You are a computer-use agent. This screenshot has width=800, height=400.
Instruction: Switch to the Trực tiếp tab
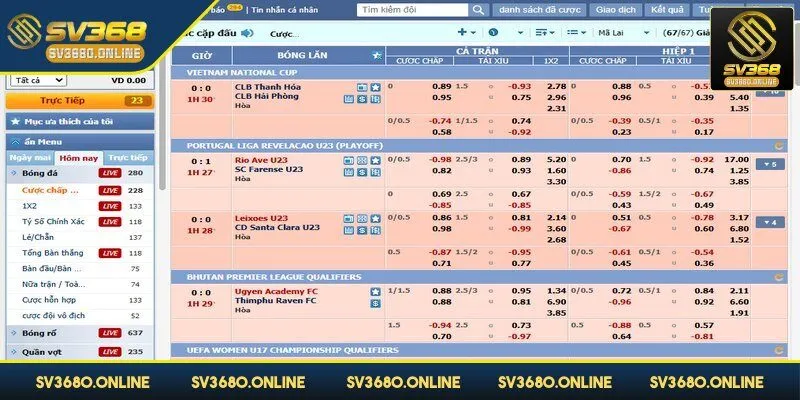point(127,158)
